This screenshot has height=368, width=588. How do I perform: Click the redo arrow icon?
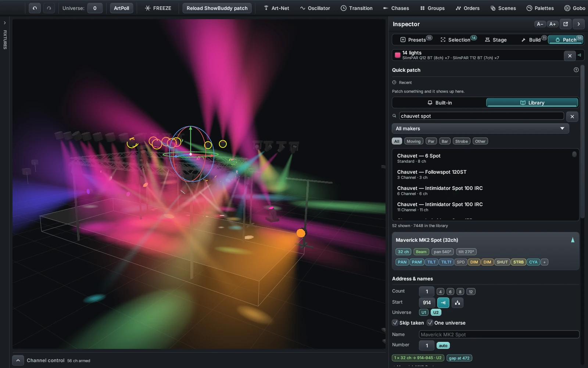[x=49, y=8]
